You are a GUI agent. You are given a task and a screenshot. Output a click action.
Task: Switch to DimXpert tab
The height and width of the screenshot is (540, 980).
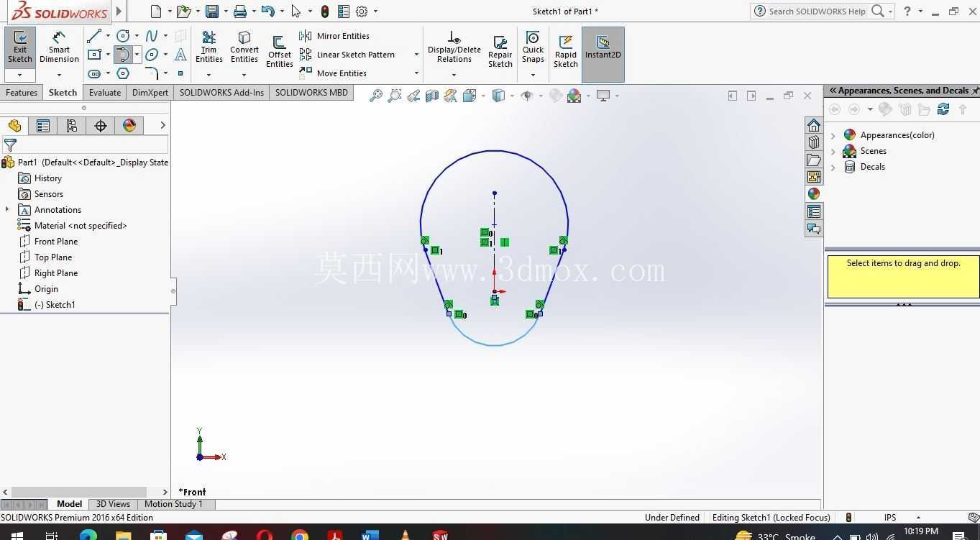[150, 93]
